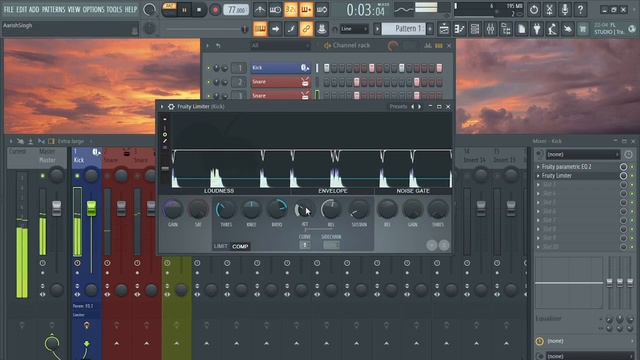Open the ADD menu

[x=34, y=9]
